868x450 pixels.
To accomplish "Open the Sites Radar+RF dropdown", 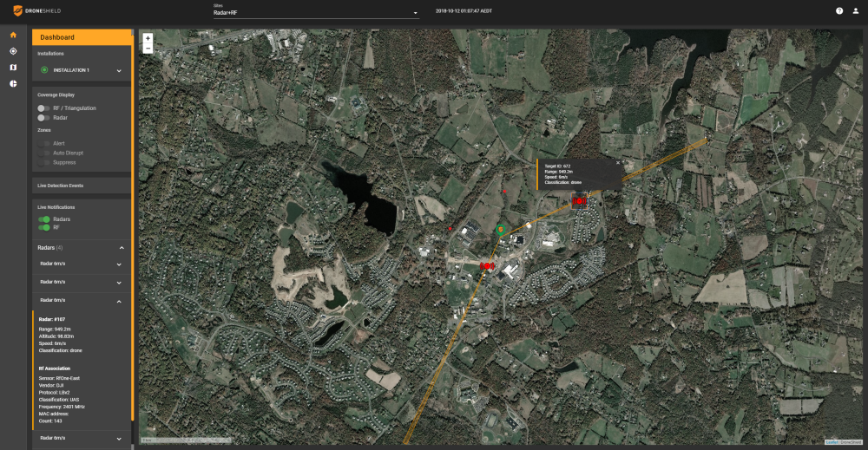I will pyautogui.click(x=316, y=13).
